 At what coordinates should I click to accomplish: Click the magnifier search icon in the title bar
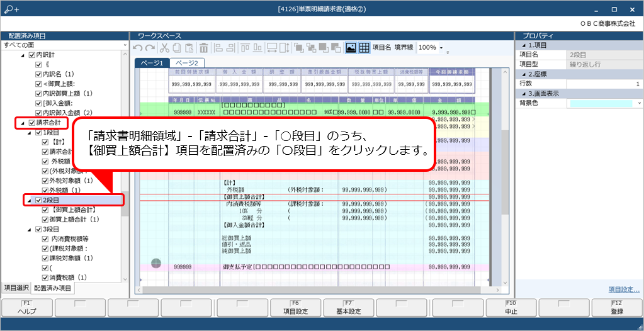coord(9,9)
